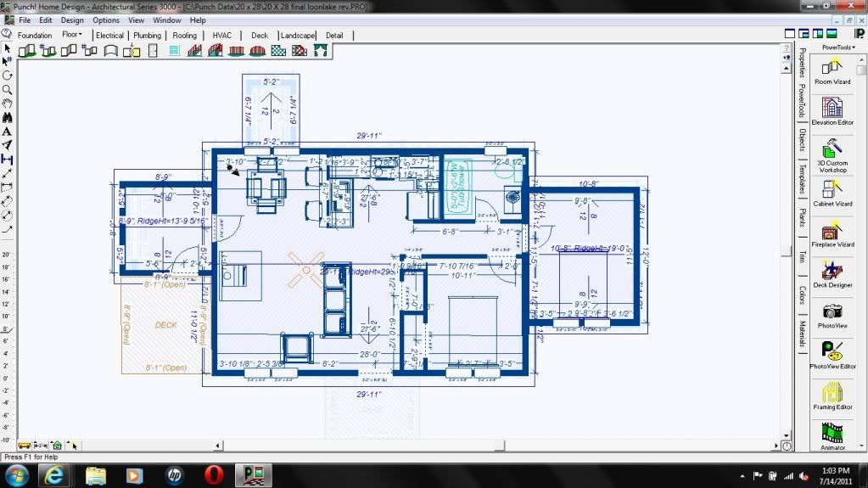Open the Edit menu

tap(45, 20)
